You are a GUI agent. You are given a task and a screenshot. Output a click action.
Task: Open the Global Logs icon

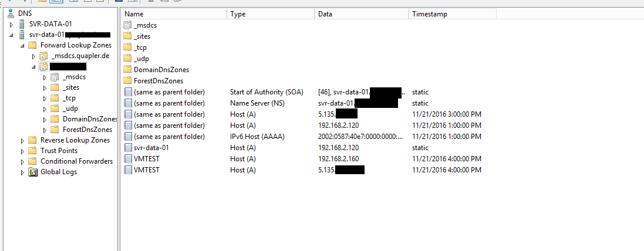click(32, 172)
